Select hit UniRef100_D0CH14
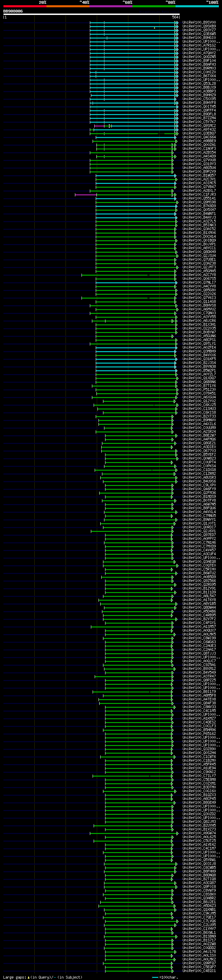222x980 pixels. tap(199, 237)
